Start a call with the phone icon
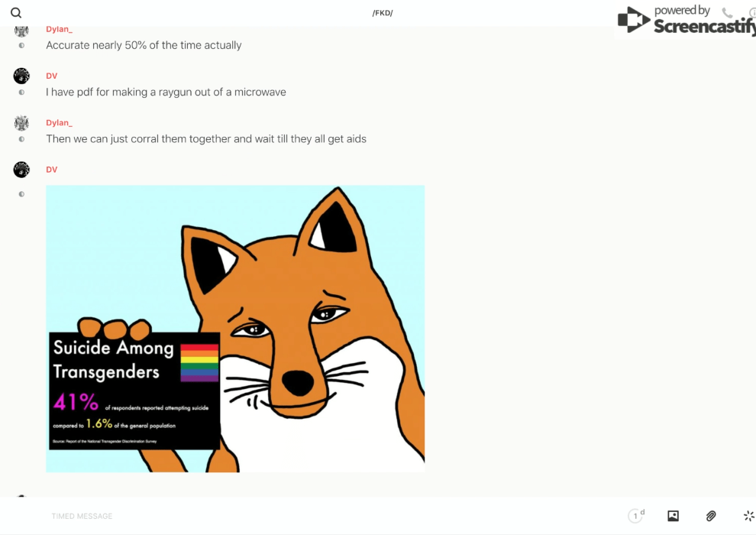Viewport: 756px width, 535px height. (x=727, y=13)
